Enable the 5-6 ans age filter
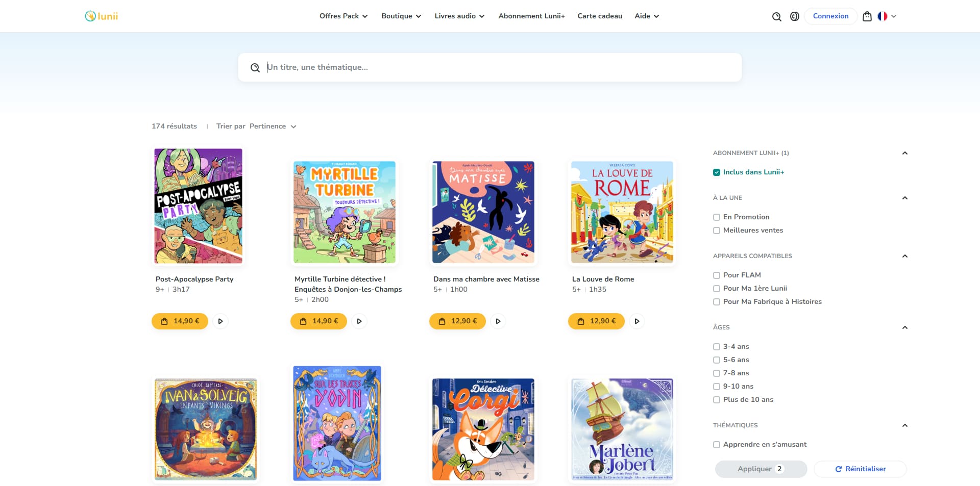This screenshot has height=486, width=980. [x=717, y=360]
